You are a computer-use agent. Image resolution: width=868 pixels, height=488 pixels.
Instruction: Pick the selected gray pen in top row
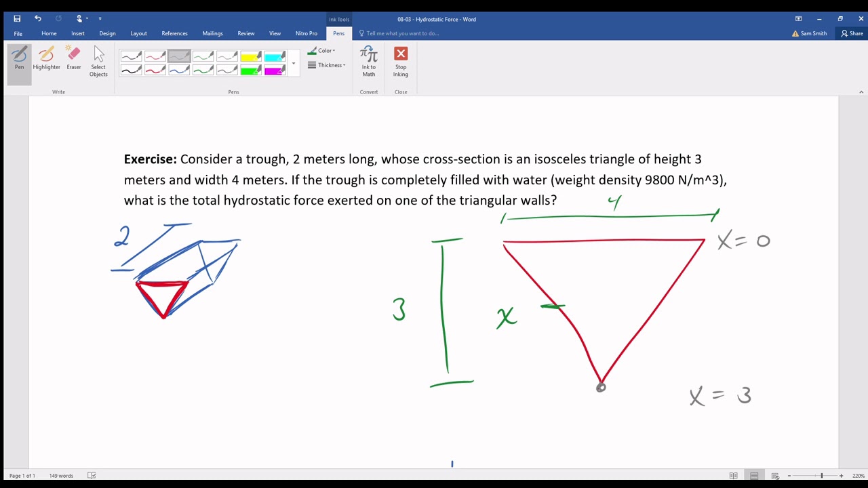pyautogui.click(x=179, y=57)
